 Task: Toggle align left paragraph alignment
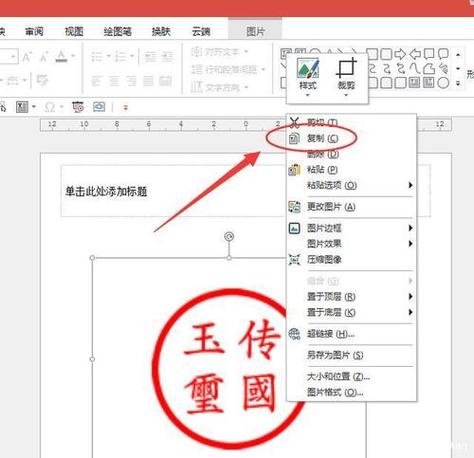pos(97,81)
